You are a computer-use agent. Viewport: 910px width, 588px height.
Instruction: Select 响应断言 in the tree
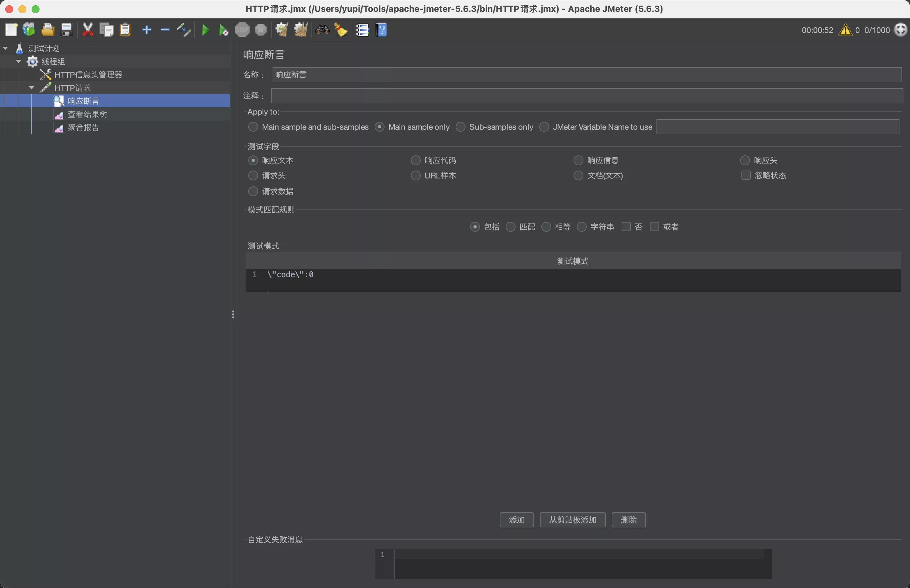click(83, 101)
